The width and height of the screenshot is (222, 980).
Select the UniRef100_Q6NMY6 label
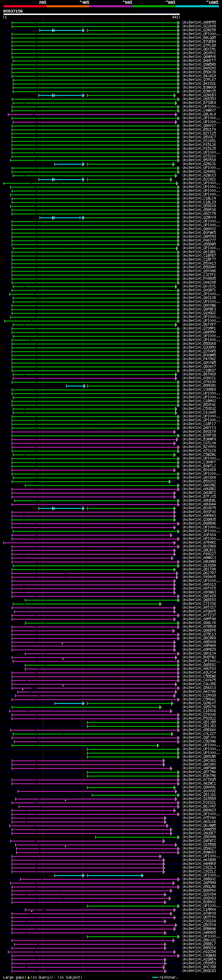[x=199, y=57]
